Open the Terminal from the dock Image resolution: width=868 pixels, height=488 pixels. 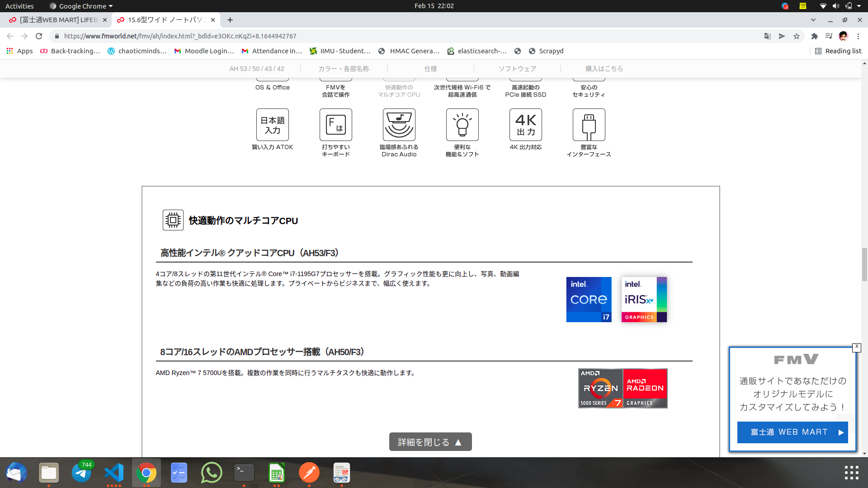[244, 473]
